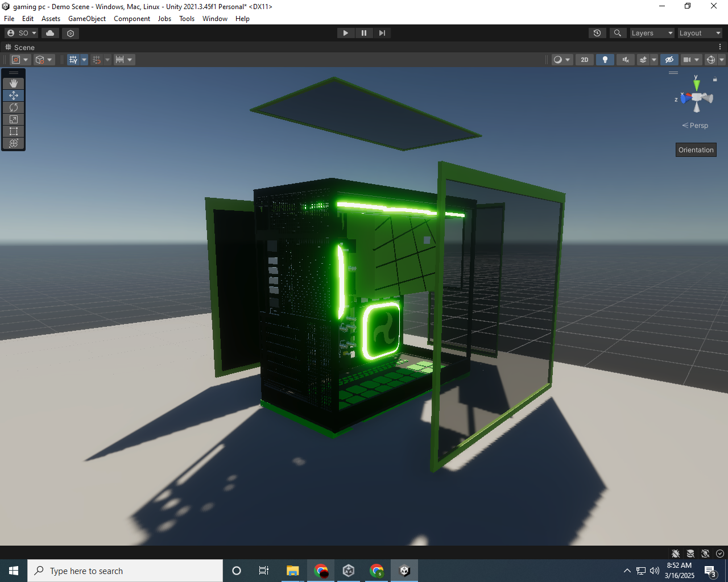Click the Pause button
This screenshot has width=728, height=582.
(x=364, y=33)
